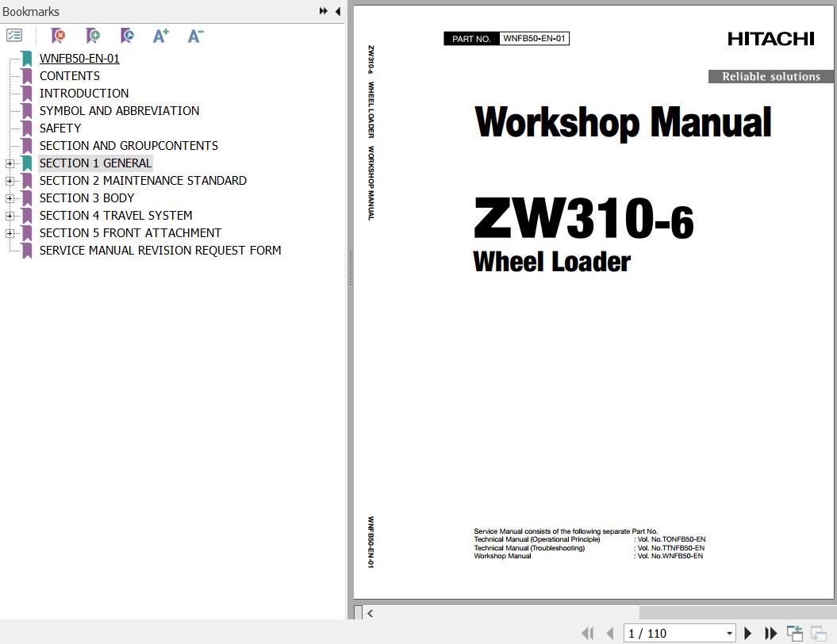
Task: Click bookmark icon beside CONTENTS
Action: coord(27,76)
